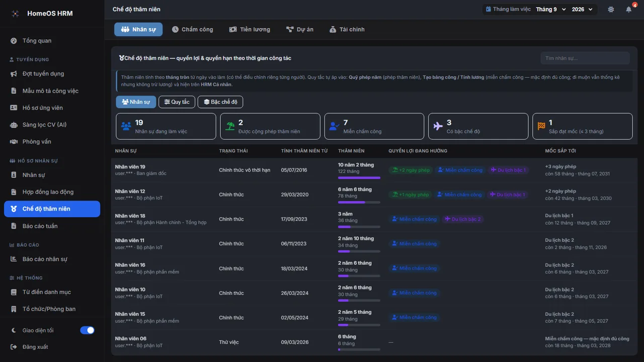Click the Tổ chức/Phòng ban building icon
This screenshot has height=362, width=644.
coord(14,309)
